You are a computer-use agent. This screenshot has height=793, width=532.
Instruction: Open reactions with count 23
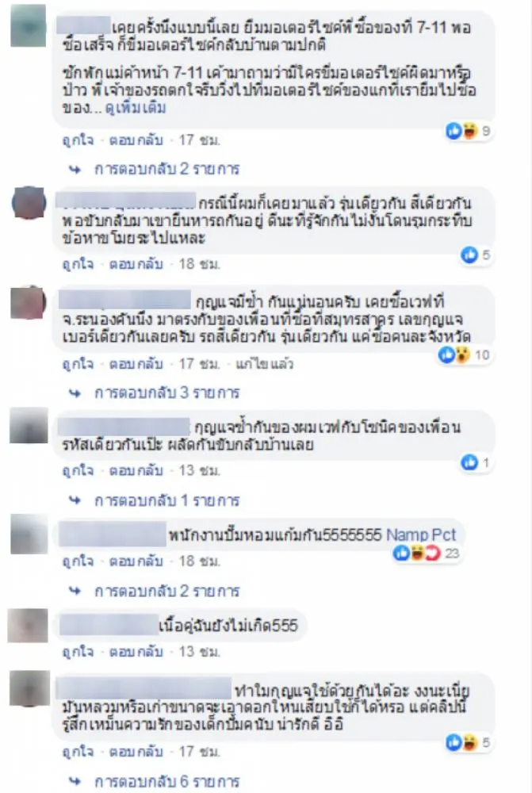pos(427,554)
